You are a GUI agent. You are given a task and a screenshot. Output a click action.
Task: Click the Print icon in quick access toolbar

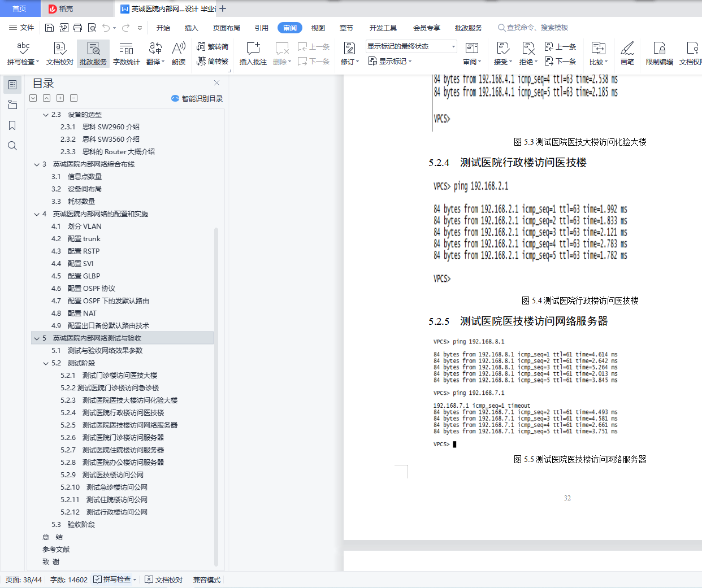77,28
